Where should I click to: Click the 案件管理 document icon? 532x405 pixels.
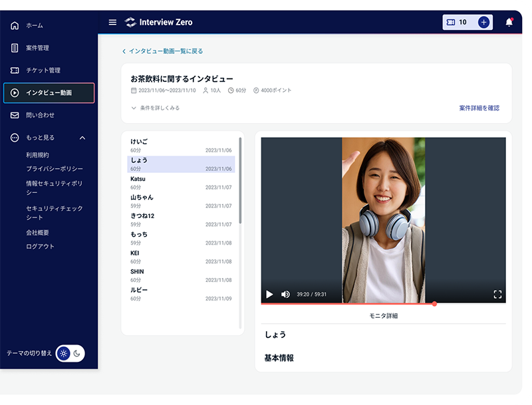tap(15, 48)
